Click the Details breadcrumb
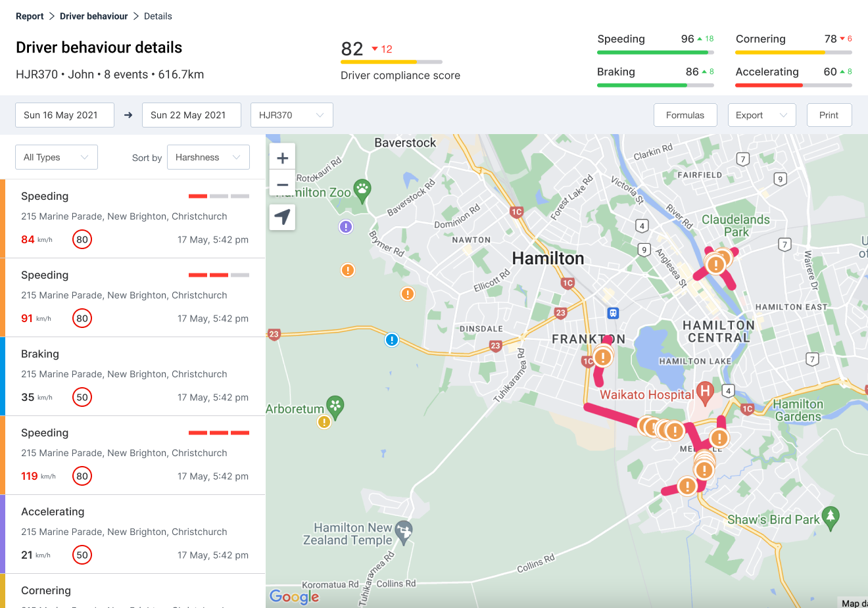The image size is (868, 608). [158, 16]
